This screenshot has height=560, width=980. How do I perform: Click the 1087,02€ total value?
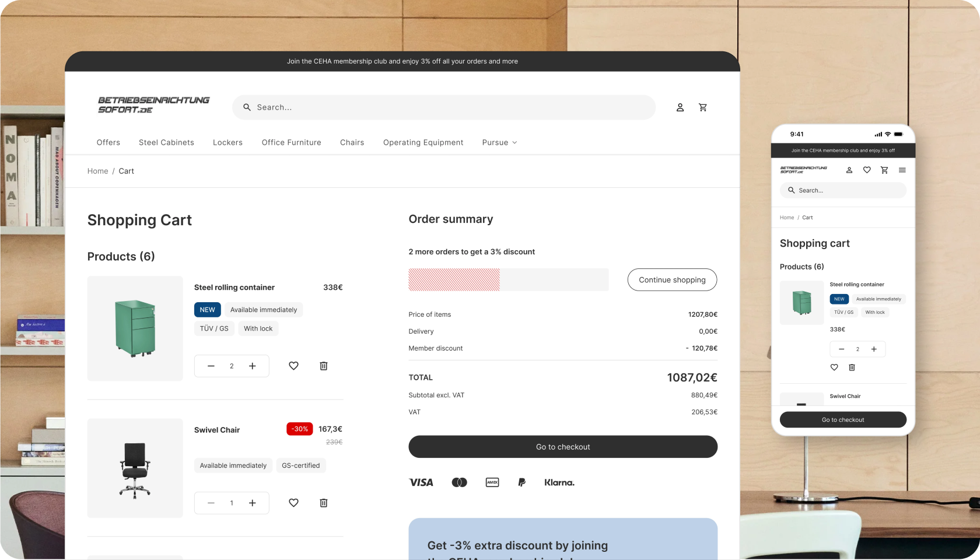pyautogui.click(x=692, y=377)
